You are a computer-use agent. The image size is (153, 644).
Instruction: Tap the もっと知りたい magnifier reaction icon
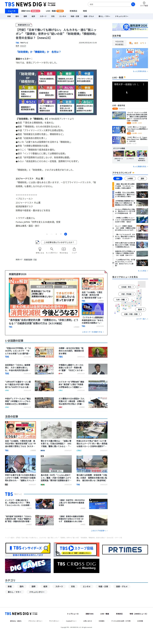click(52, 250)
